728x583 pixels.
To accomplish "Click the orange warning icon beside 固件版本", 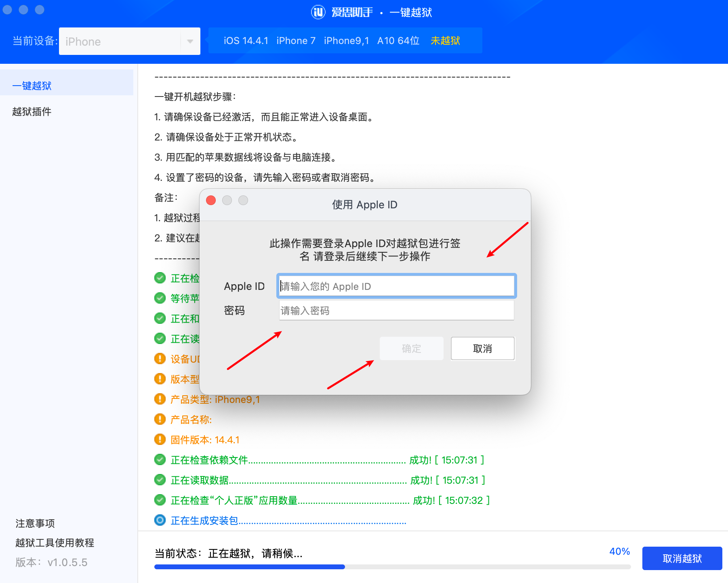I will pyautogui.click(x=160, y=439).
